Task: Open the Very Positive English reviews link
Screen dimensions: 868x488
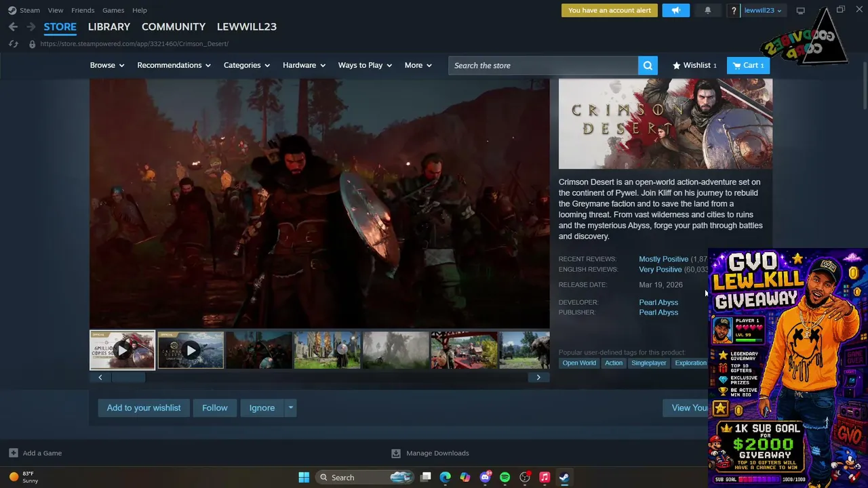Action: 660,269
